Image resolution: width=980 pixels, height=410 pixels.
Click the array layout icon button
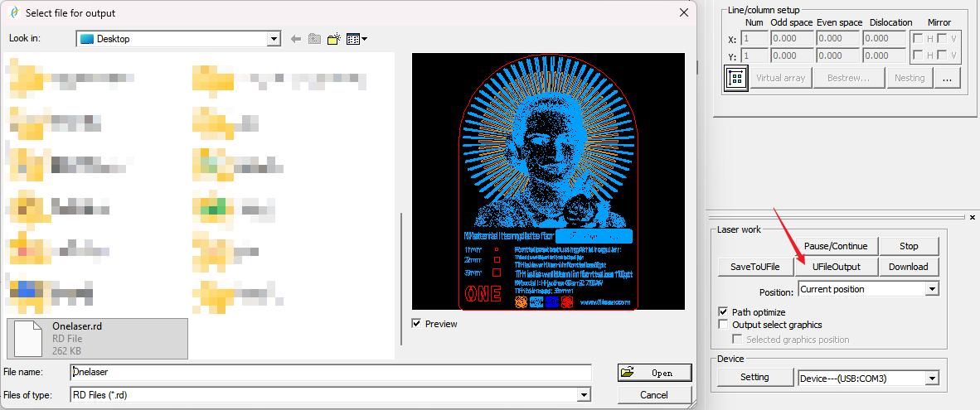(735, 79)
